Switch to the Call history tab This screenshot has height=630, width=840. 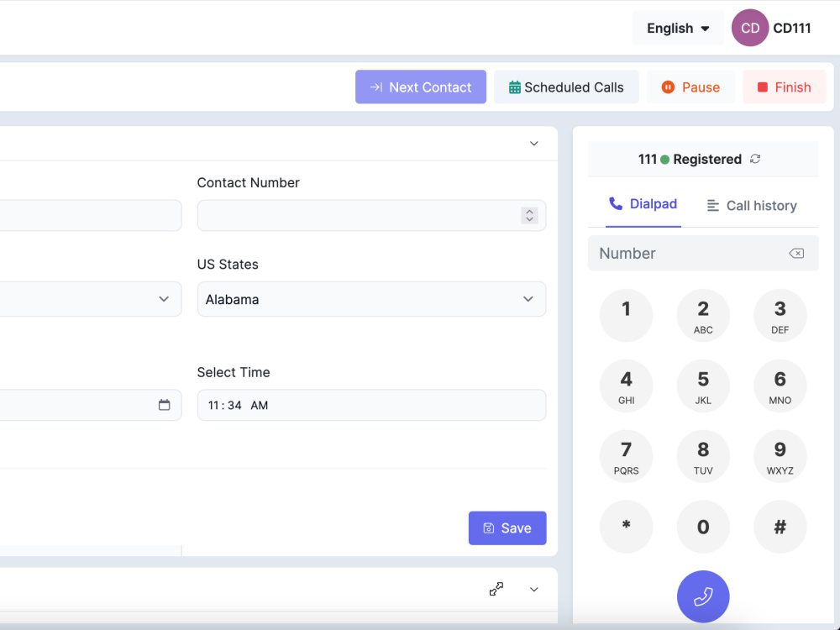click(752, 206)
